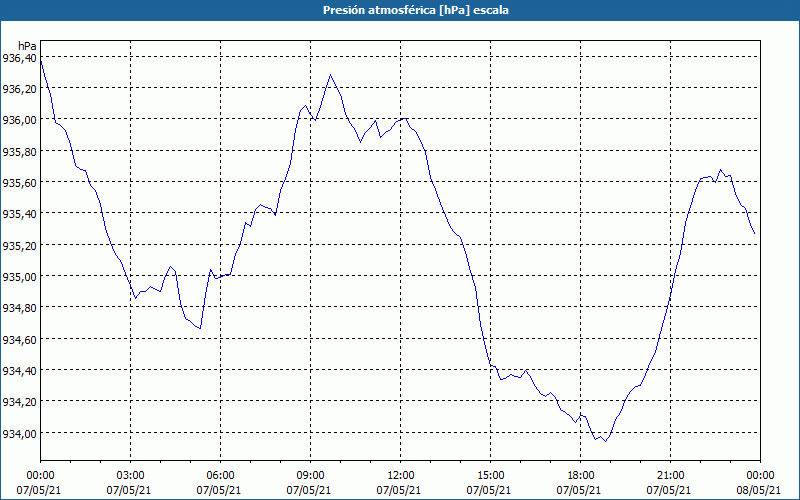Viewport: 800px width, 500px height.
Task: Click the 936,20 axis value
Action: tap(20, 89)
